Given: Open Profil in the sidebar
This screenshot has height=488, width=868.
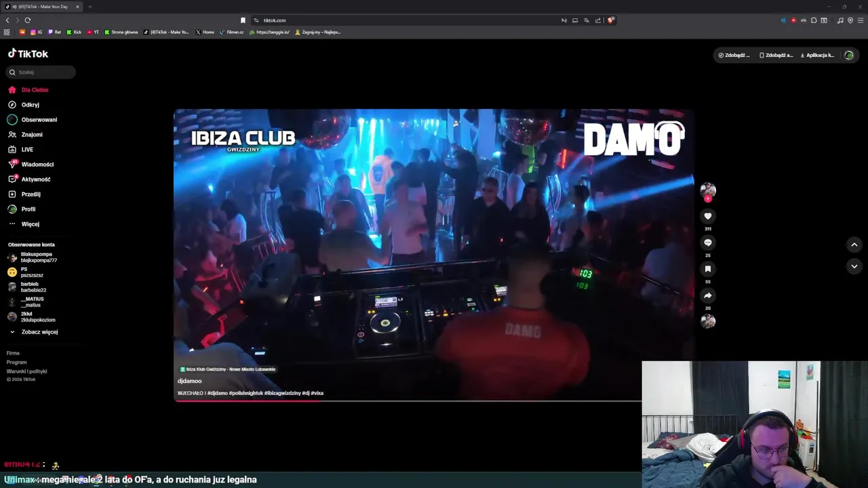Looking at the screenshot, I should pyautogui.click(x=22, y=209).
